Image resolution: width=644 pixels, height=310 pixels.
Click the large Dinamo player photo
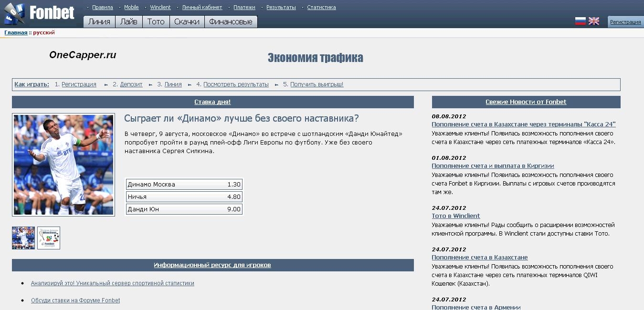pyautogui.click(x=63, y=165)
